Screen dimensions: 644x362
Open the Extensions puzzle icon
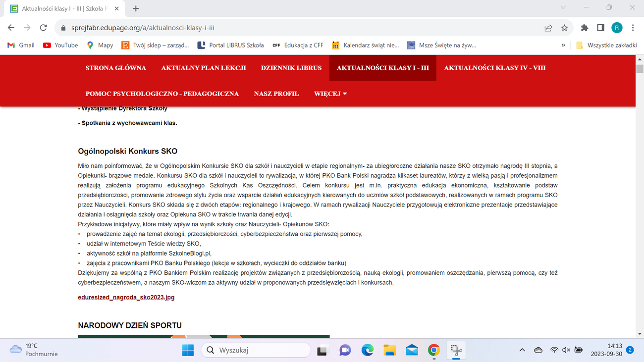[585, 28]
